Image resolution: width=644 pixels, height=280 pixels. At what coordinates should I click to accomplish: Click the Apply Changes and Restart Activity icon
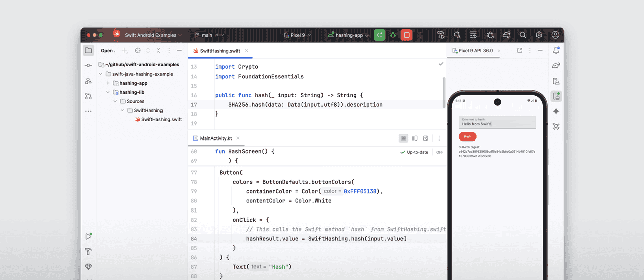[x=457, y=35]
